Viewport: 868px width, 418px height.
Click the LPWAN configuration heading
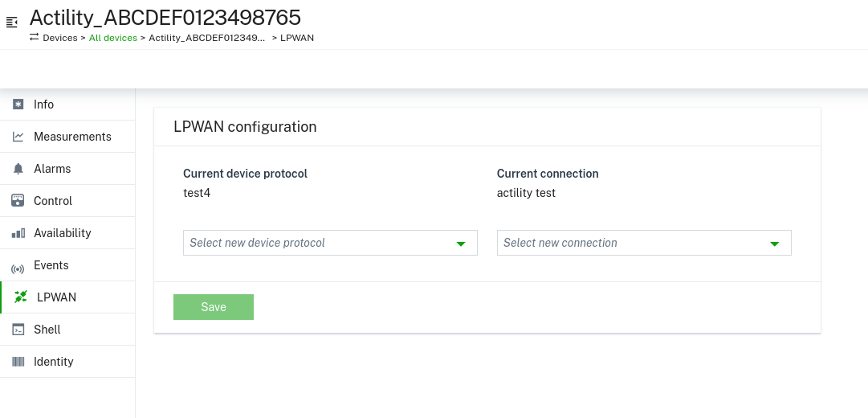point(245,127)
